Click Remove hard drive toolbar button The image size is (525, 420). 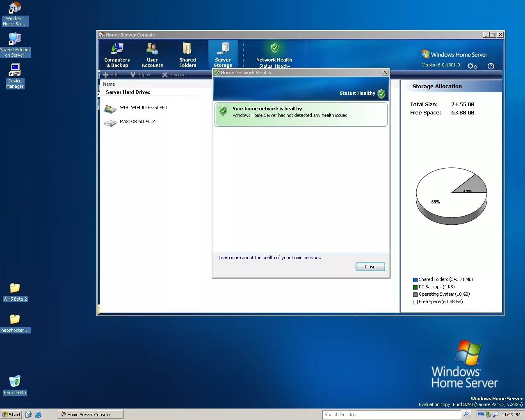coord(173,75)
